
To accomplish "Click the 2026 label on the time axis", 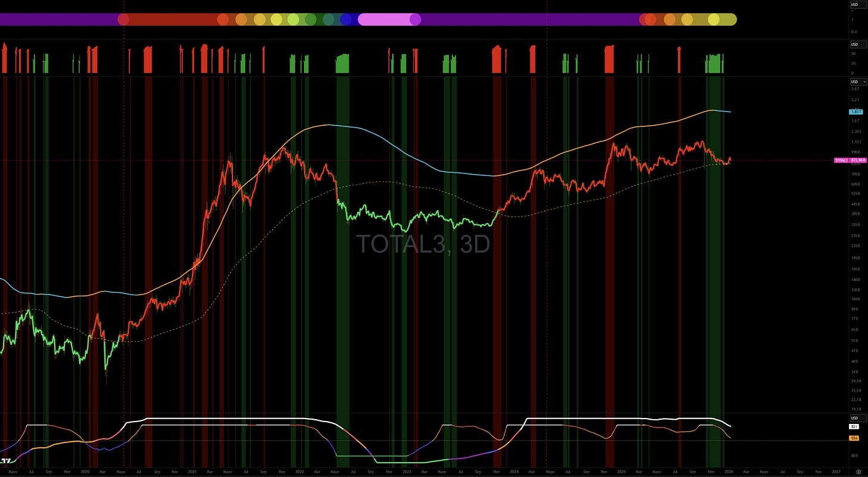I will pos(728,471).
